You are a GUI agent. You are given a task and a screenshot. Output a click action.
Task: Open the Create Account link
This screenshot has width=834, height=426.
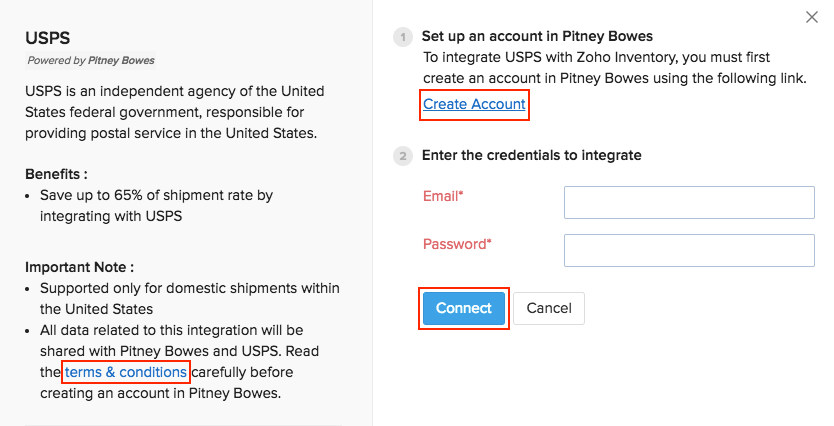[474, 104]
